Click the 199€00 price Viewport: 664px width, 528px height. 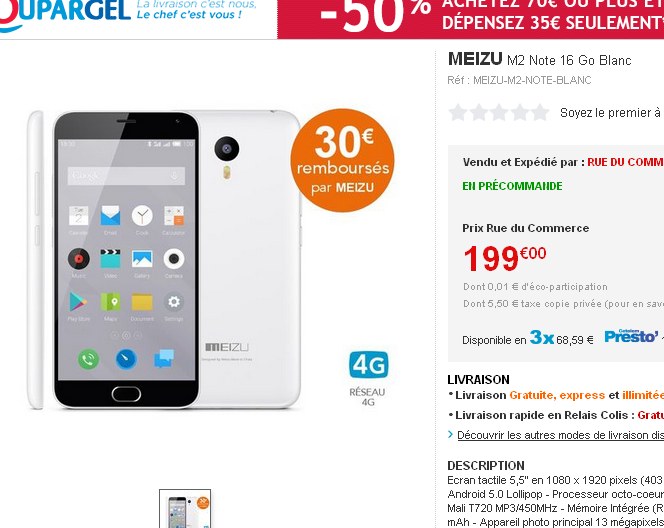pos(505,258)
